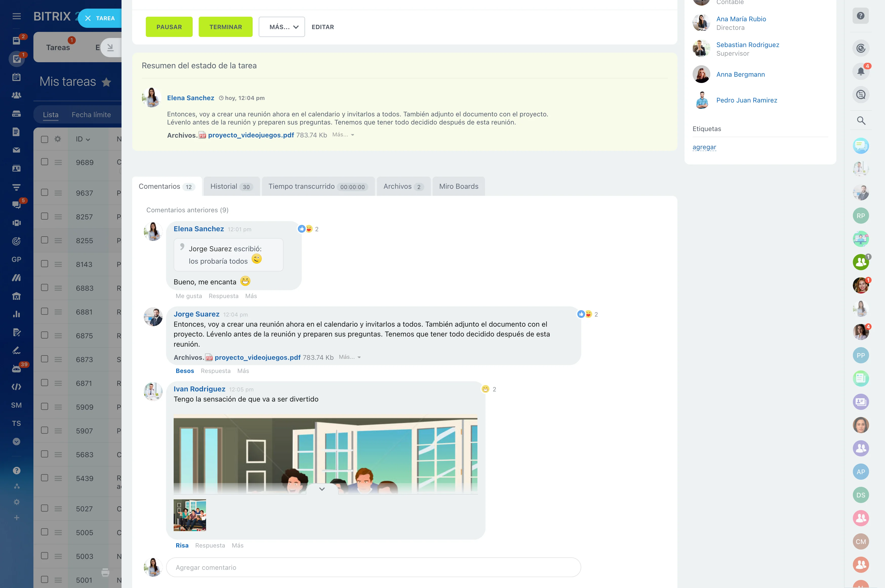Expand the image preview chevron in Ivan's comment

tap(322, 489)
